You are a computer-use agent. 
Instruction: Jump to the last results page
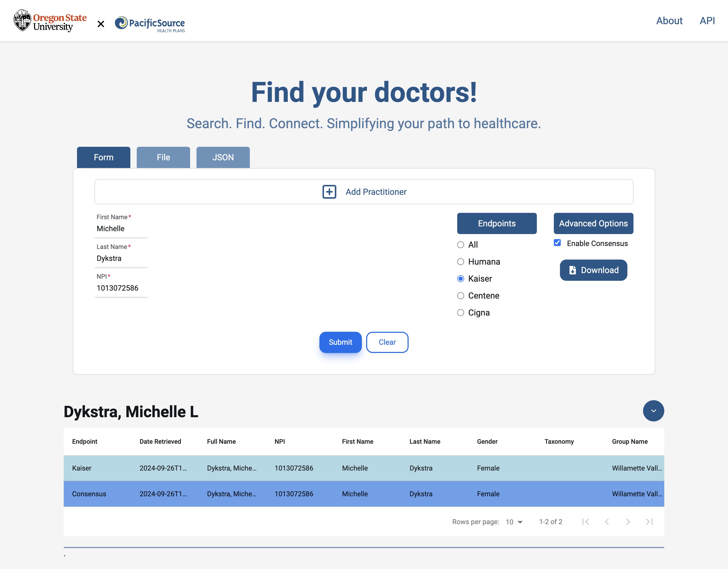click(x=649, y=522)
